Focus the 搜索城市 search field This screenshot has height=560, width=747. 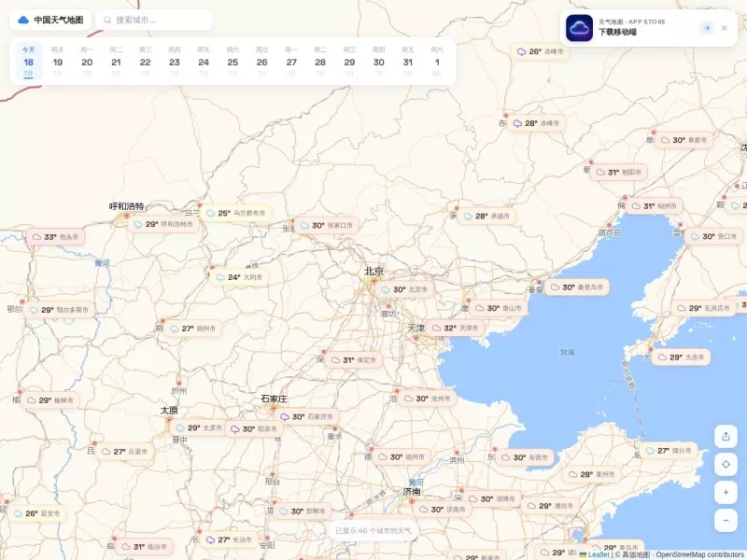pos(154,20)
